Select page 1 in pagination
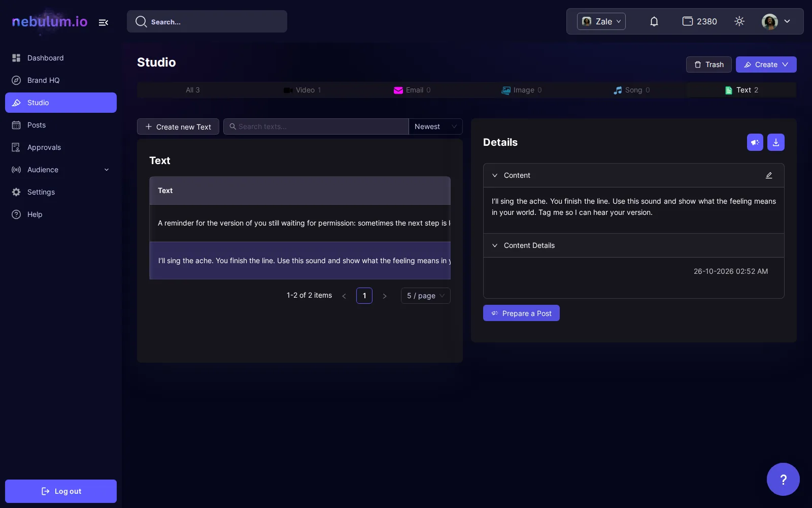The height and width of the screenshot is (508, 812). point(364,296)
